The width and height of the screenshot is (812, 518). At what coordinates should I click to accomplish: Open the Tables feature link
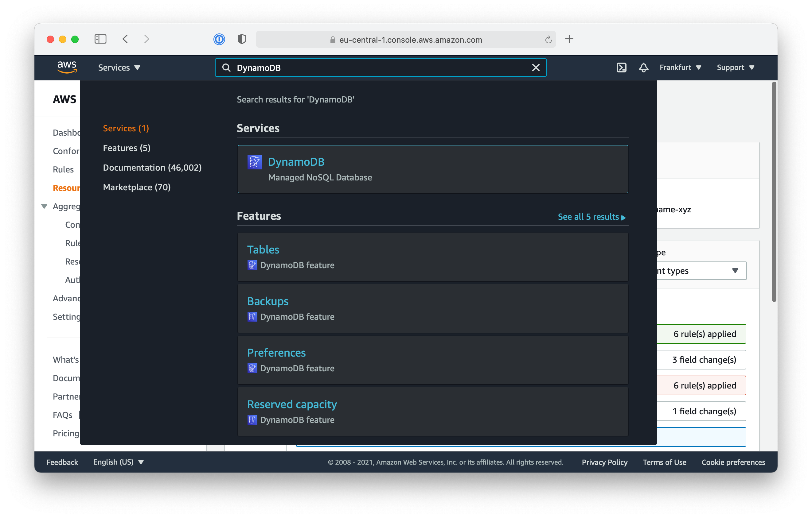pyautogui.click(x=263, y=250)
